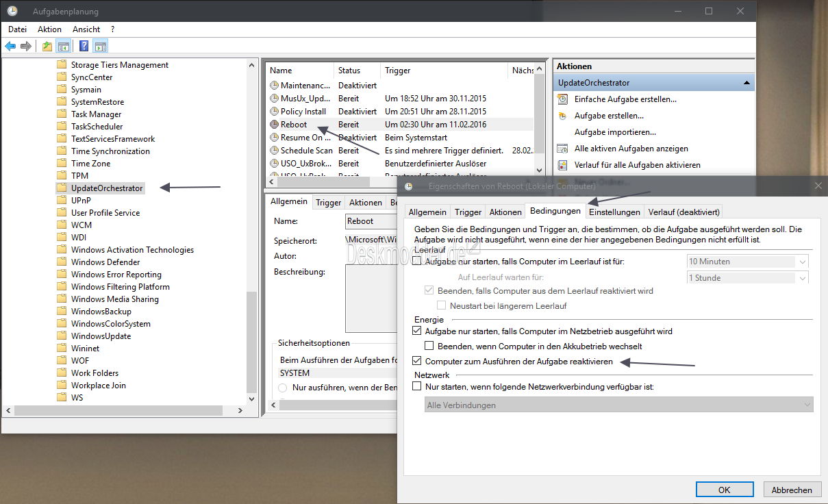Click the folder icon next to Work Folders
This screenshot has height=504, width=828.
pos(62,373)
